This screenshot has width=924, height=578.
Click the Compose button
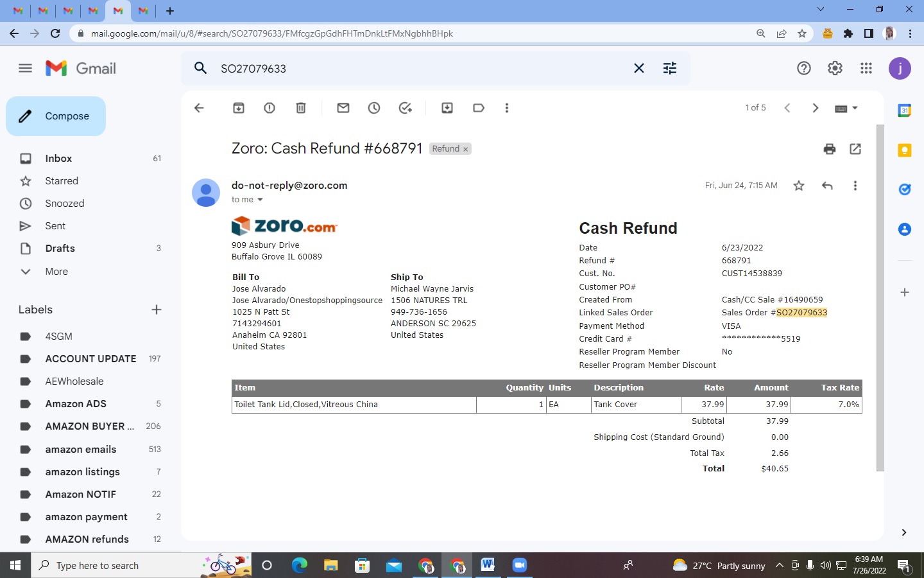(56, 116)
